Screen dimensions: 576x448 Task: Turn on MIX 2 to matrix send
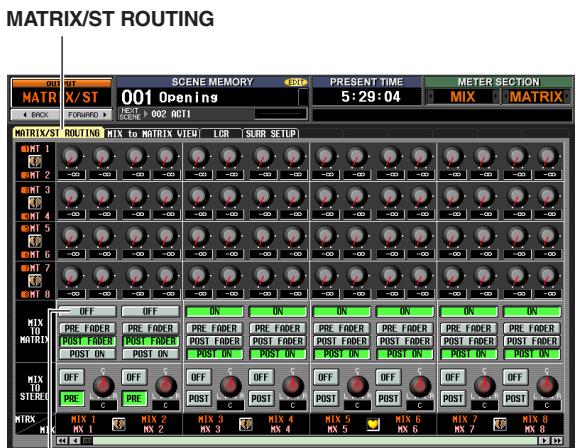(150, 311)
